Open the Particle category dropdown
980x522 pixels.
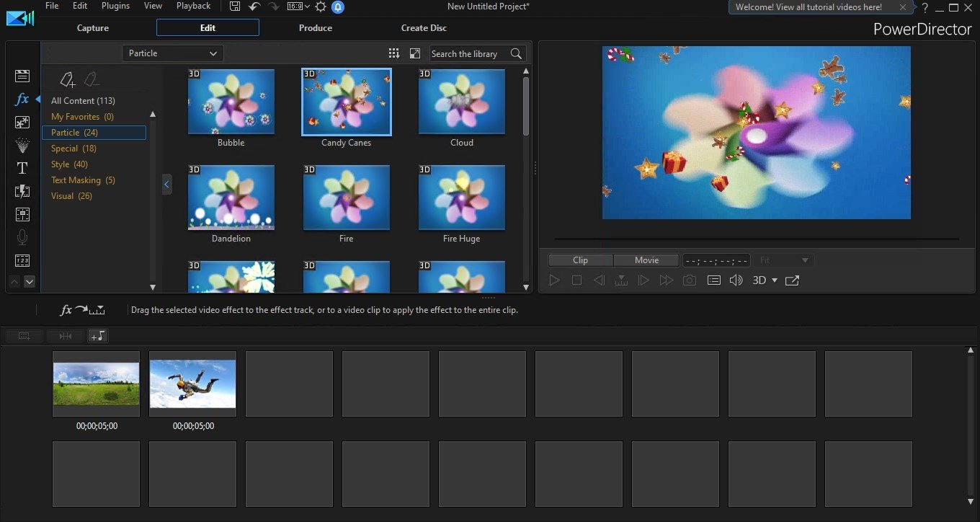click(x=173, y=53)
